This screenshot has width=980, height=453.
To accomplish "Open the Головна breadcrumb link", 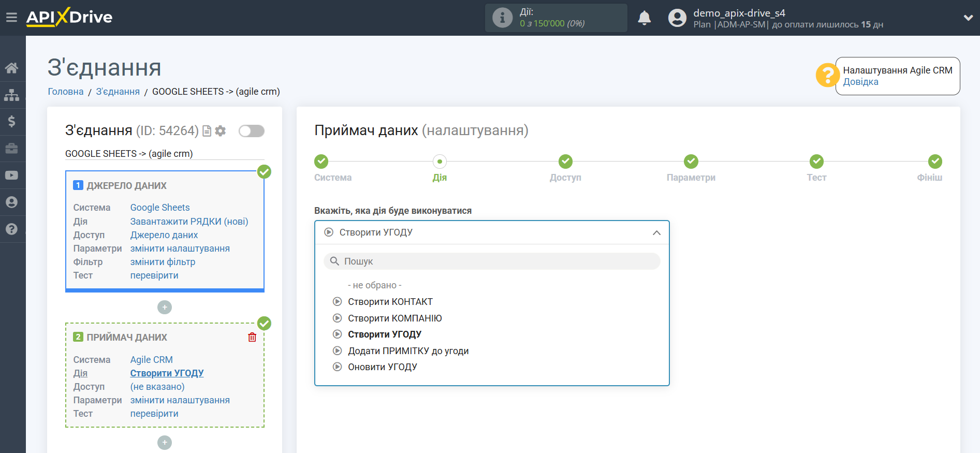I will pos(66,92).
